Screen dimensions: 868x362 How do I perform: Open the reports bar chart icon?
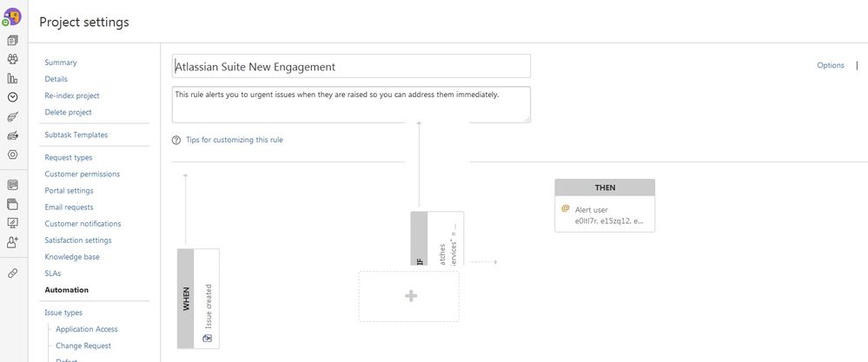click(13, 78)
